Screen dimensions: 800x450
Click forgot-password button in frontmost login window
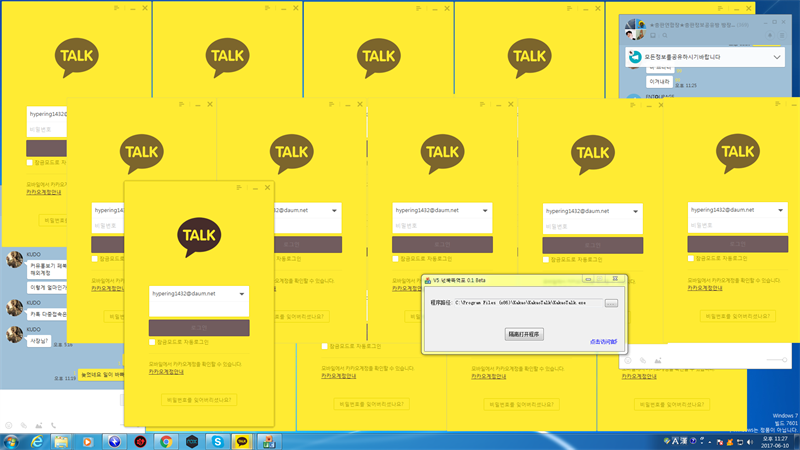[x=199, y=400]
